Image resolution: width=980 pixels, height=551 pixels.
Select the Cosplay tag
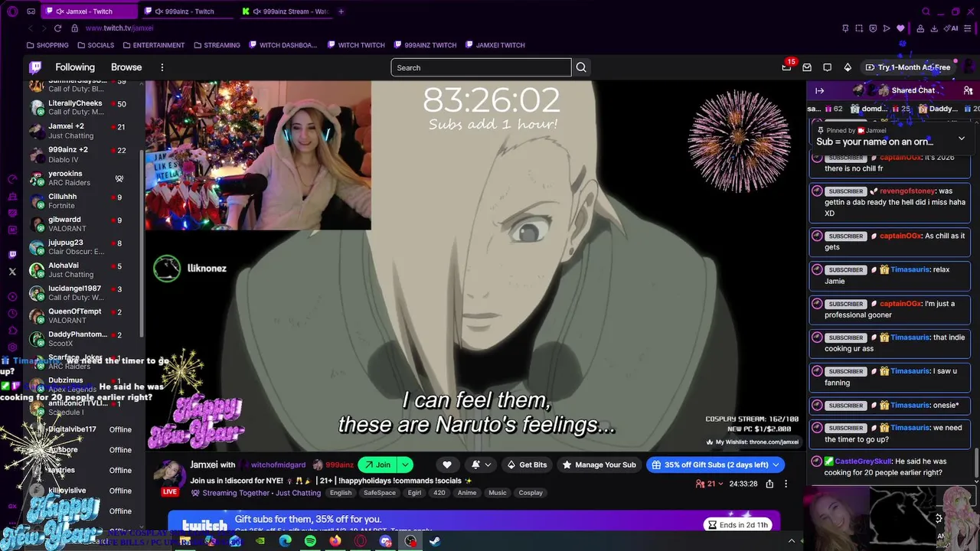[x=531, y=493]
